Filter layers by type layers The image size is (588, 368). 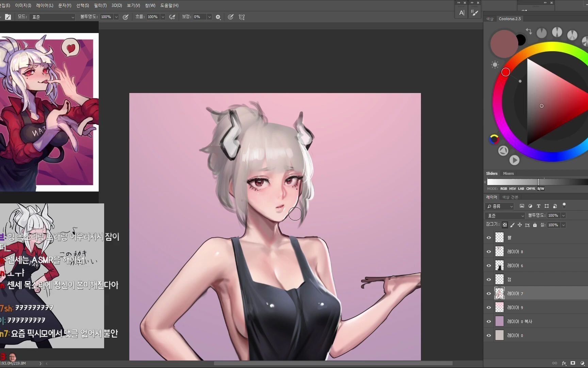[x=538, y=206]
